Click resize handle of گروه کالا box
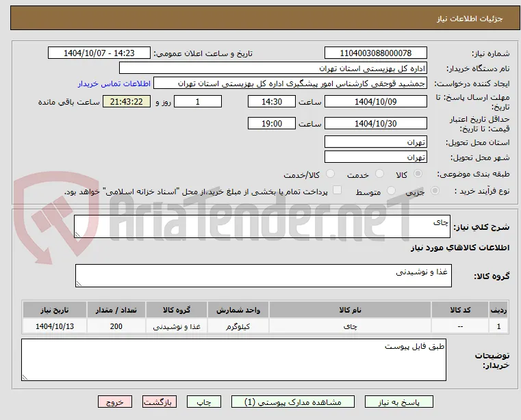 [79, 284]
